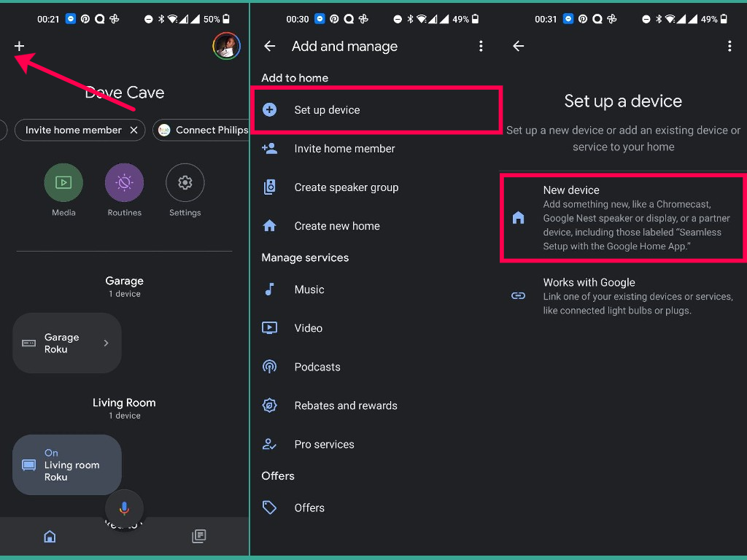Toggle the Living room Roku device card
Screen dimensions: 747x560
coord(66,464)
